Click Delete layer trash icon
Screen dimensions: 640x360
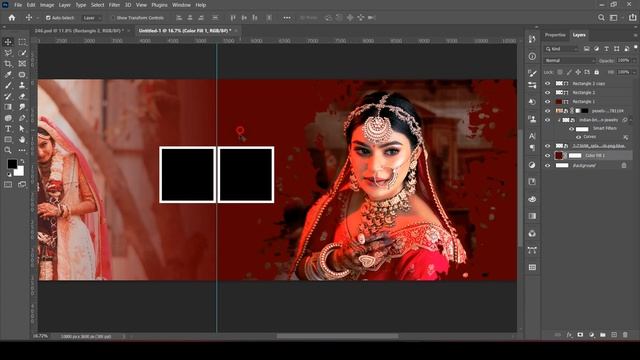(625, 335)
